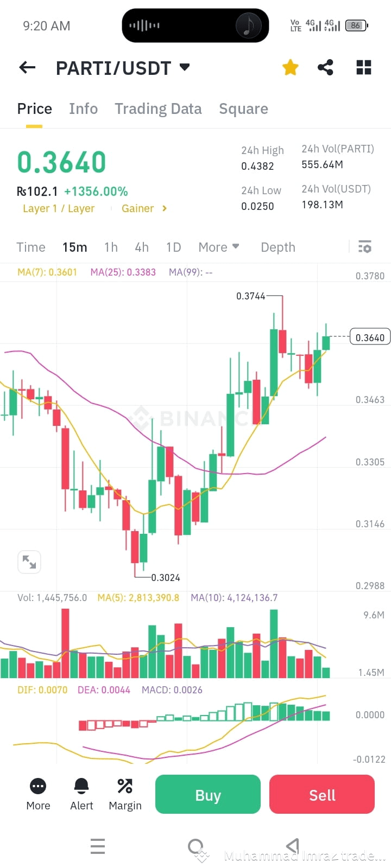Switch to the Depth view
The width and height of the screenshot is (391, 868).
tap(278, 247)
